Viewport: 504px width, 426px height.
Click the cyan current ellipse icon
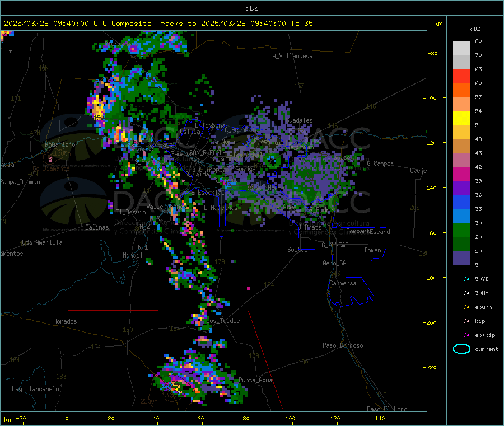pyautogui.click(x=461, y=349)
